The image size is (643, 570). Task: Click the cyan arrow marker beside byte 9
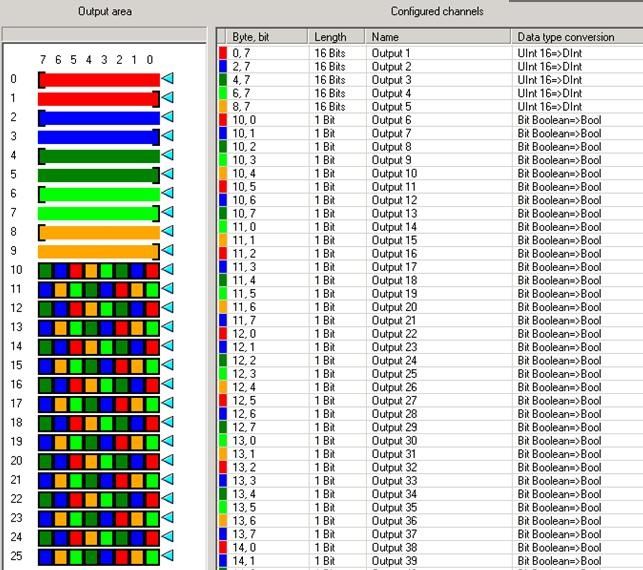tap(167, 250)
